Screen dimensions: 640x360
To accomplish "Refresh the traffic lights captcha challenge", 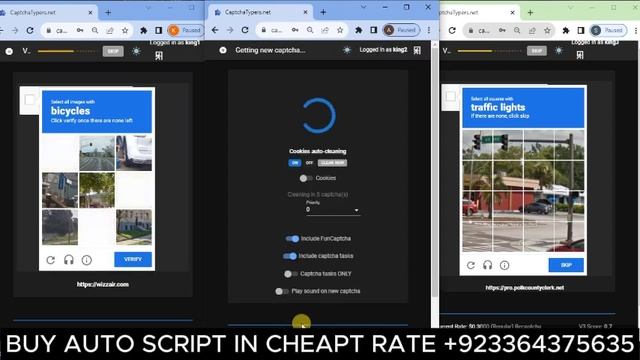I will 471,265.
